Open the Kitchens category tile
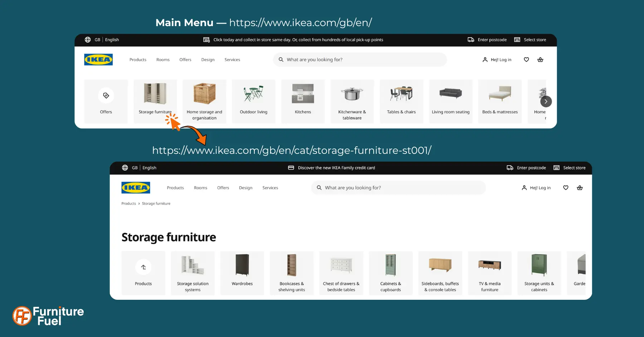This screenshot has height=337, width=644. pos(303,102)
